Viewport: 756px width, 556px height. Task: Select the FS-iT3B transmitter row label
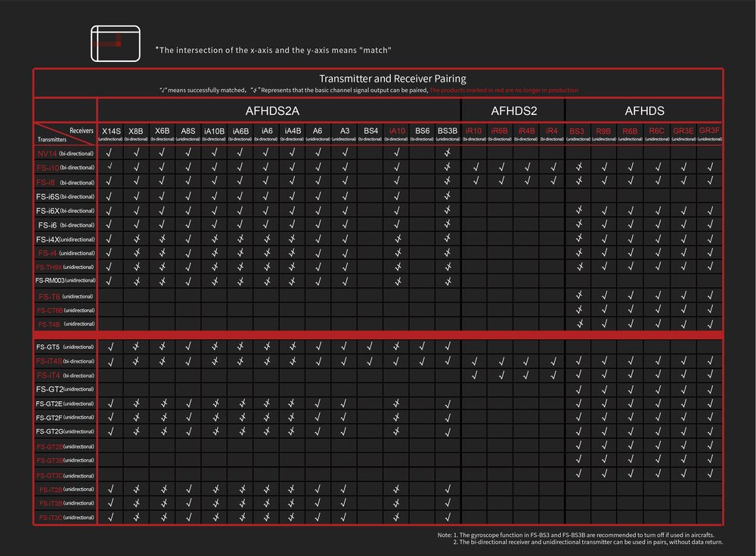coord(67,503)
